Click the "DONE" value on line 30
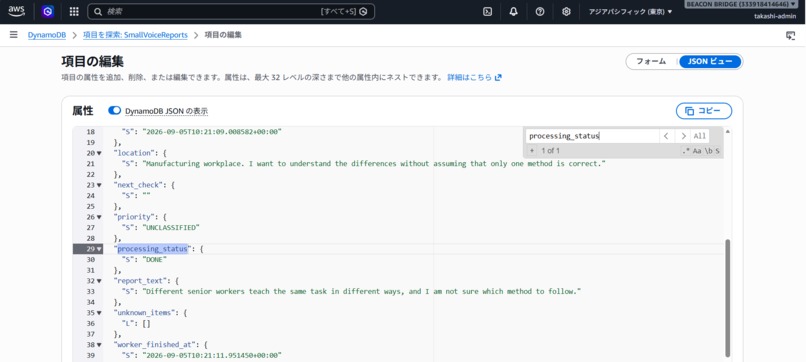This screenshot has width=806, height=362. (154, 260)
